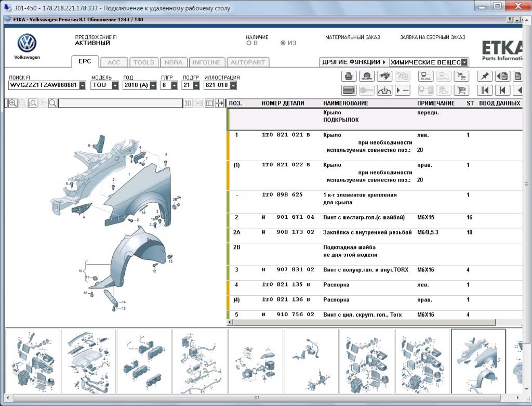Click the ПРИМЕЧАНИЕ column header
The width and height of the screenshot is (532, 406).
click(x=436, y=103)
